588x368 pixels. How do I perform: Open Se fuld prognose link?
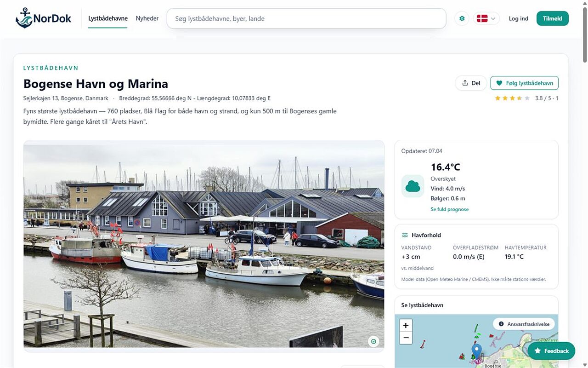coord(450,209)
